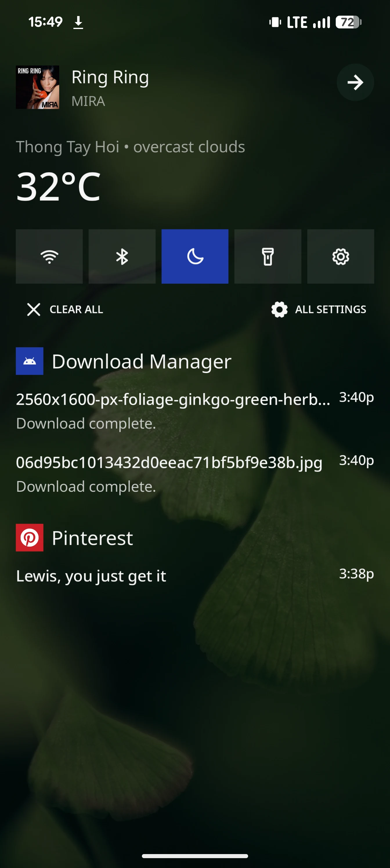Open the "Lewis, you just get it" notification

click(195, 576)
